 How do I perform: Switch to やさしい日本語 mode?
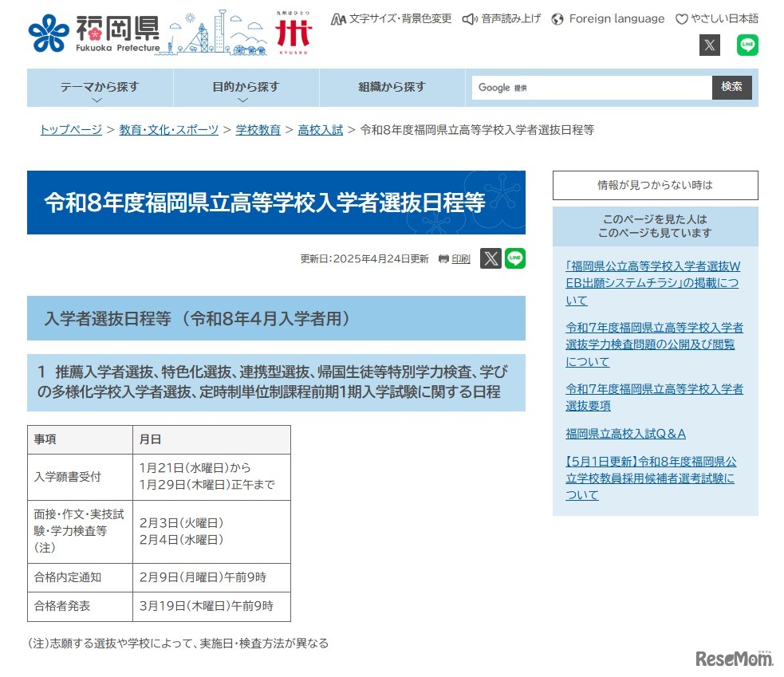[x=716, y=18]
